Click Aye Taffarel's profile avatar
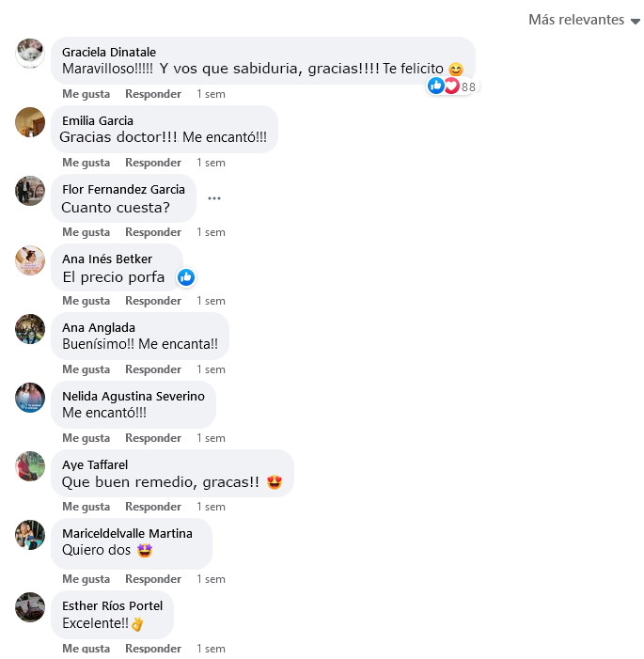 coord(30,466)
